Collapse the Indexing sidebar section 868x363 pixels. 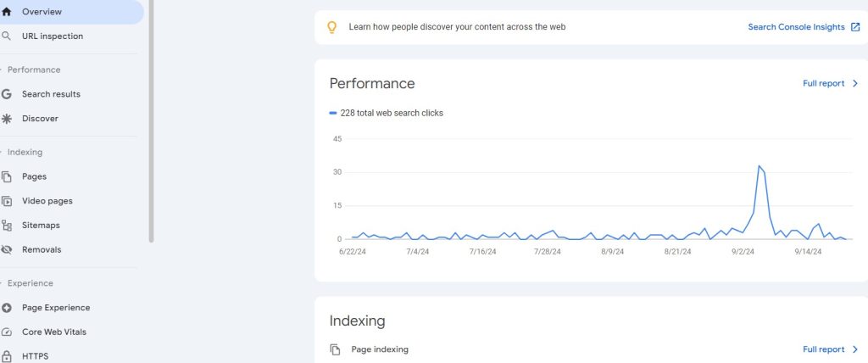(x=24, y=152)
